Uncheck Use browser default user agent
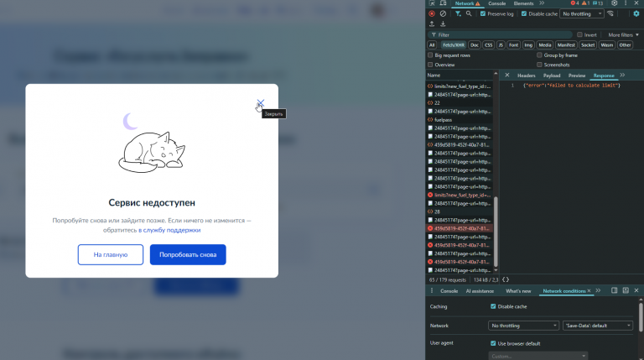 493,343
